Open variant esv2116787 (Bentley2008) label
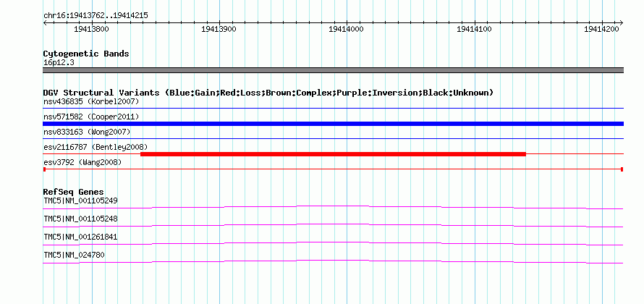This screenshot has height=304, width=644. coord(96,147)
